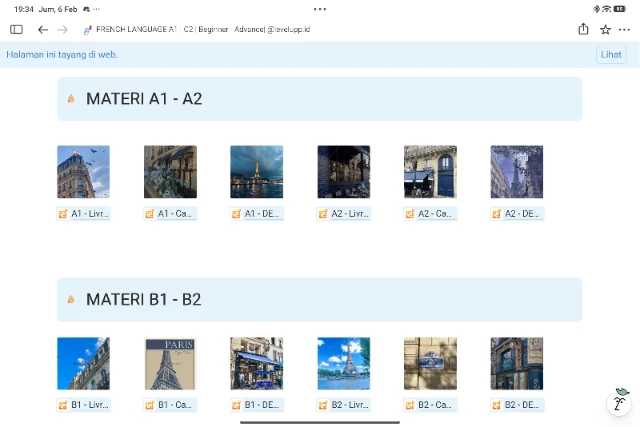The image size is (640, 427).
Task: Tap the A1 Eiffel Tower night thumbnail
Action: [x=257, y=172]
